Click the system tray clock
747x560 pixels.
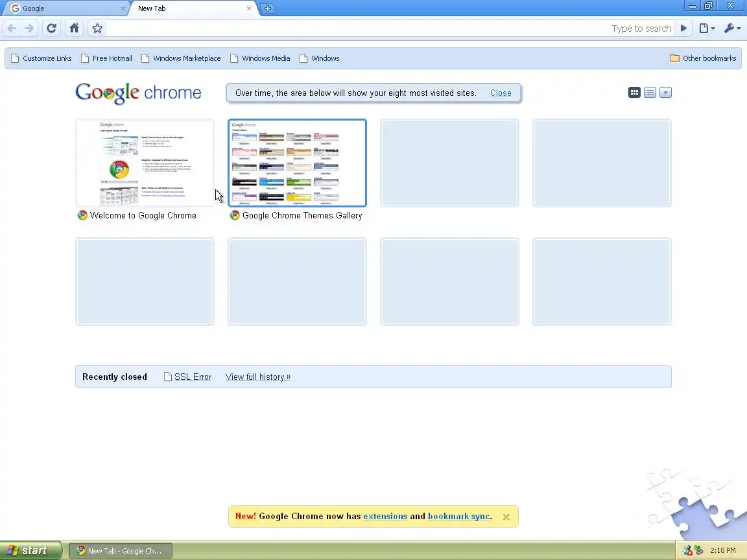[723, 551]
